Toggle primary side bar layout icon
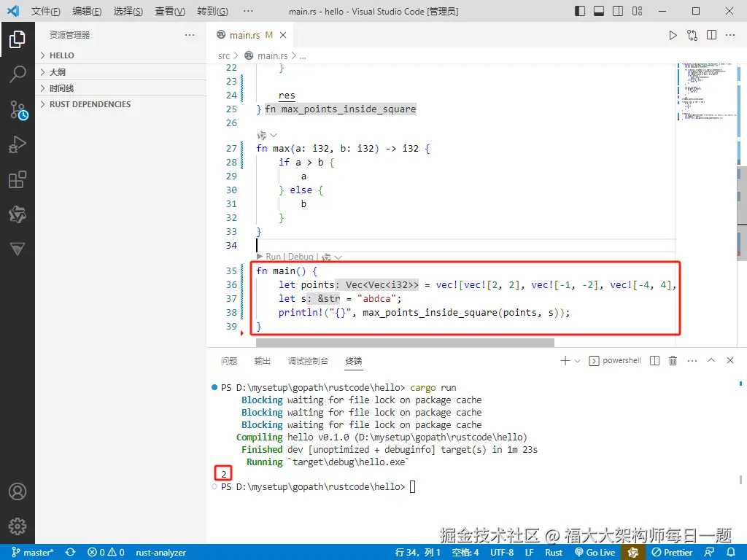 (x=580, y=11)
